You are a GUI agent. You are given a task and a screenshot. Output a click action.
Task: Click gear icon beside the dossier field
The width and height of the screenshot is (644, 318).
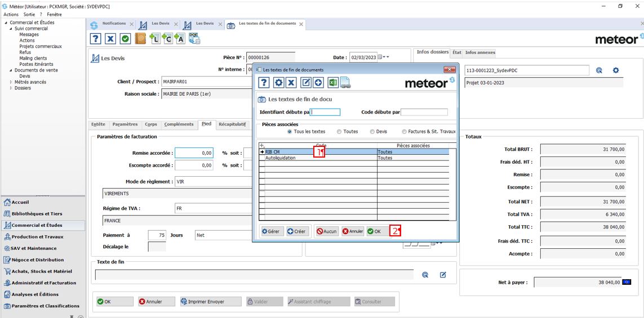point(616,70)
